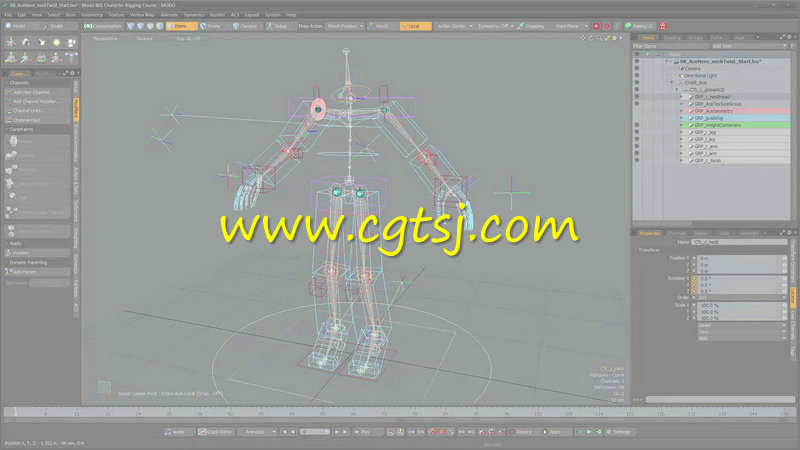
Task: Click the yellow sphere icon in left toolbox
Action: pyautogui.click(x=56, y=42)
